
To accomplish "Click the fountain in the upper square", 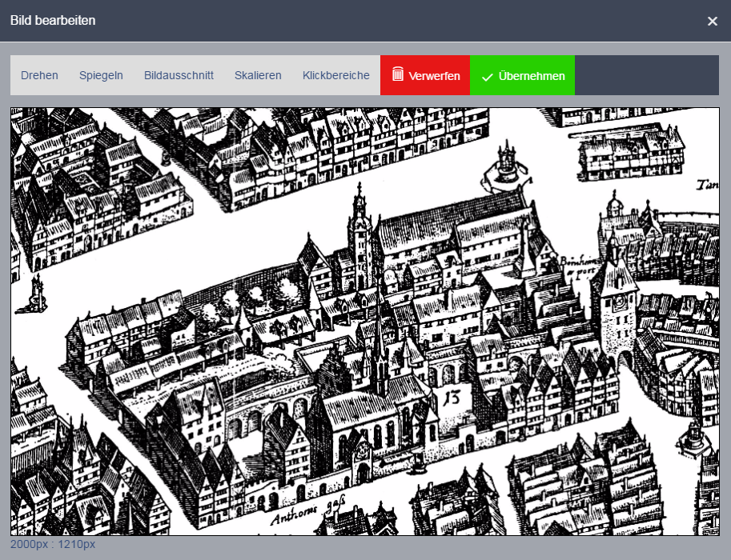I will [x=505, y=163].
